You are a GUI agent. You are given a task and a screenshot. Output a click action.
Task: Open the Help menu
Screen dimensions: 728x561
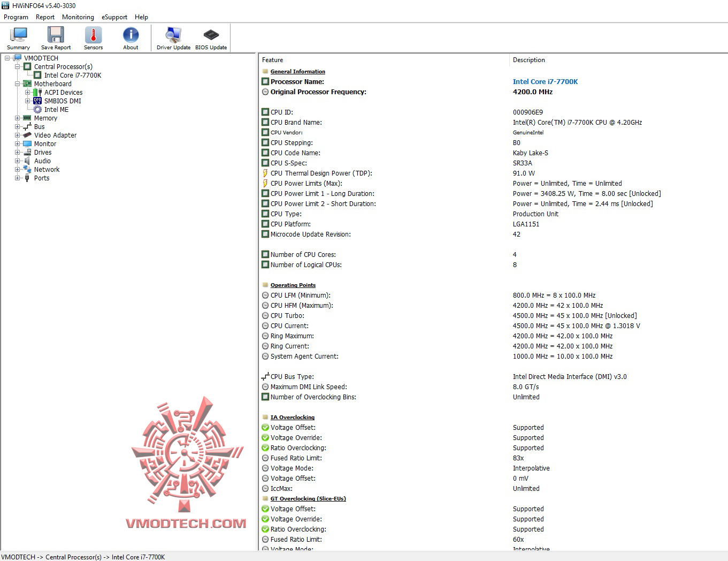[141, 17]
